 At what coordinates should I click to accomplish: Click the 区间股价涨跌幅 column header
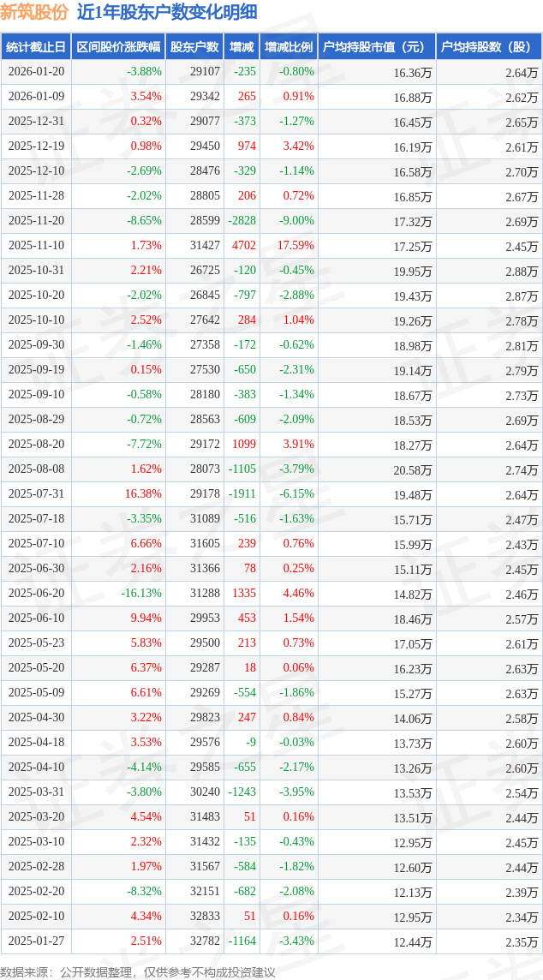tap(117, 47)
